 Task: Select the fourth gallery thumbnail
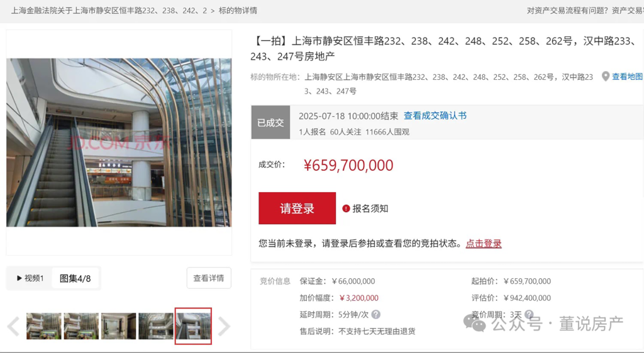tap(156, 326)
